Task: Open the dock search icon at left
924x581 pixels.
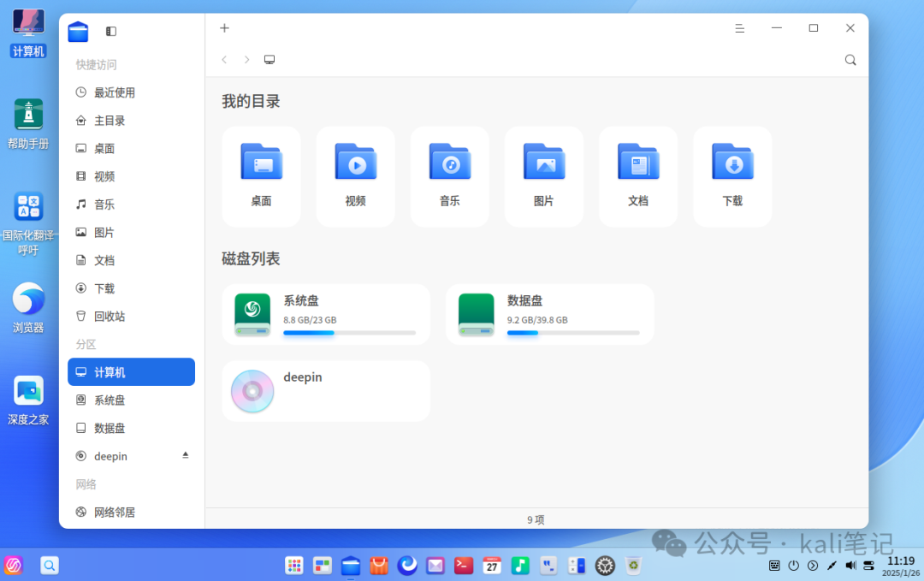Action: pyautogui.click(x=50, y=566)
